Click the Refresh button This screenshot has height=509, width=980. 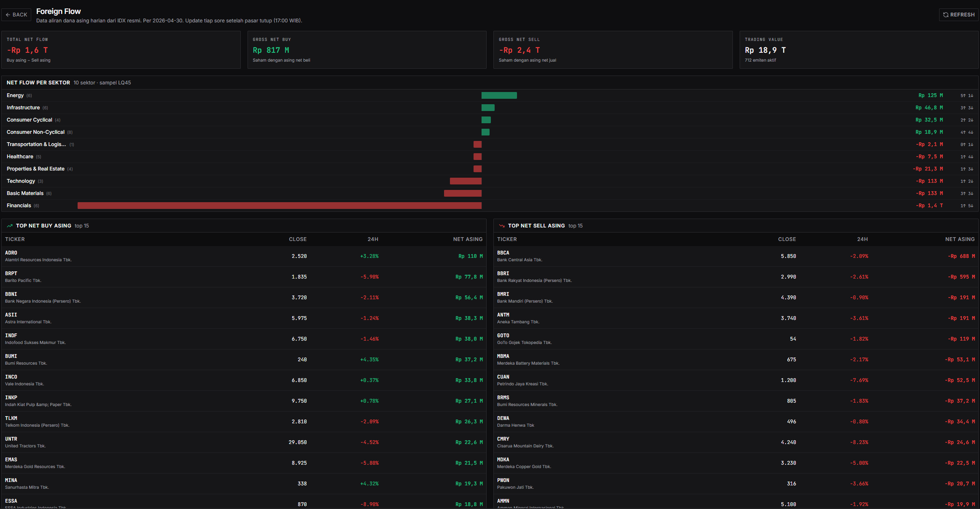958,15
